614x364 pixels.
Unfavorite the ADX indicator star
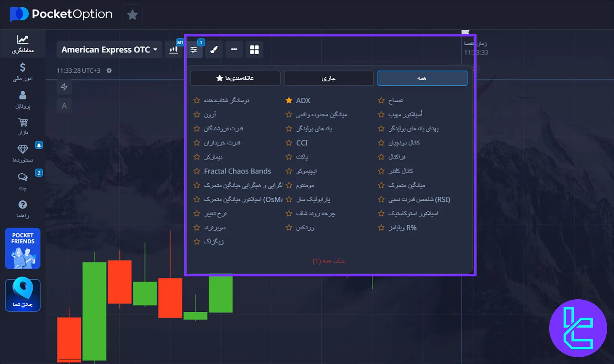pyautogui.click(x=289, y=101)
